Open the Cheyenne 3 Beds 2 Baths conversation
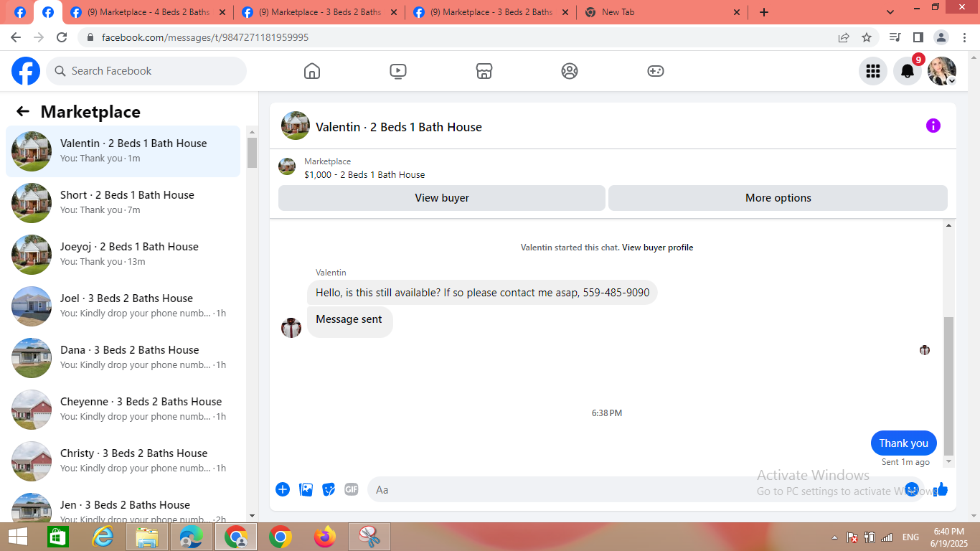Image resolution: width=980 pixels, height=551 pixels. pos(123,410)
